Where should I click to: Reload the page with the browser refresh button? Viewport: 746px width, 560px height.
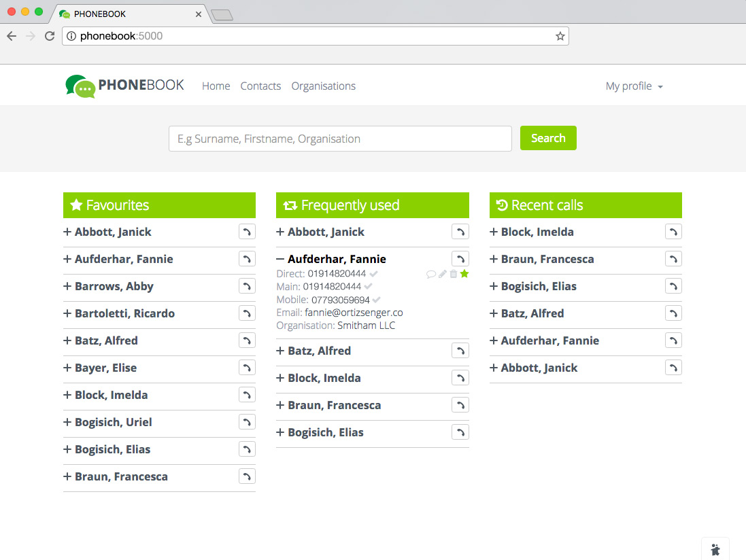coord(50,36)
